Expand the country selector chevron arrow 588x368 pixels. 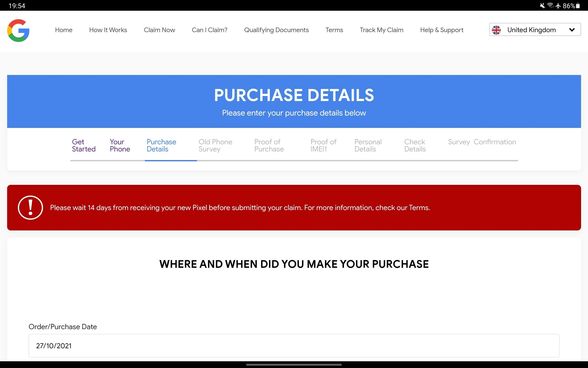(572, 30)
